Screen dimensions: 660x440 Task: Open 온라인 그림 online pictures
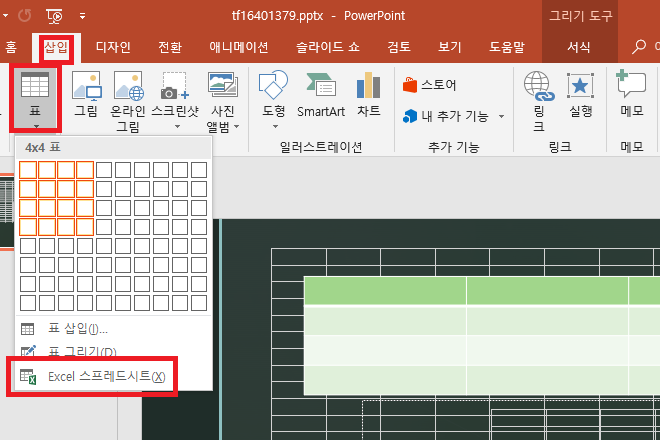[x=128, y=101]
